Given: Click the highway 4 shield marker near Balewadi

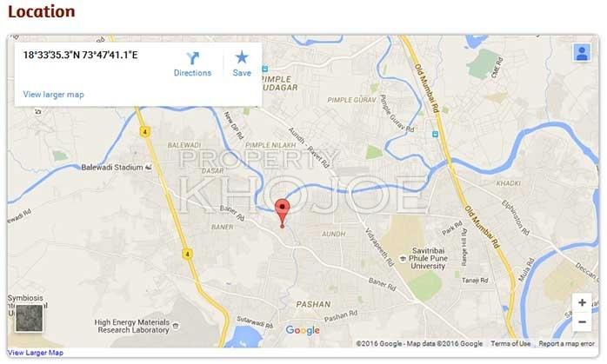Looking at the screenshot, I should (144, 131).
